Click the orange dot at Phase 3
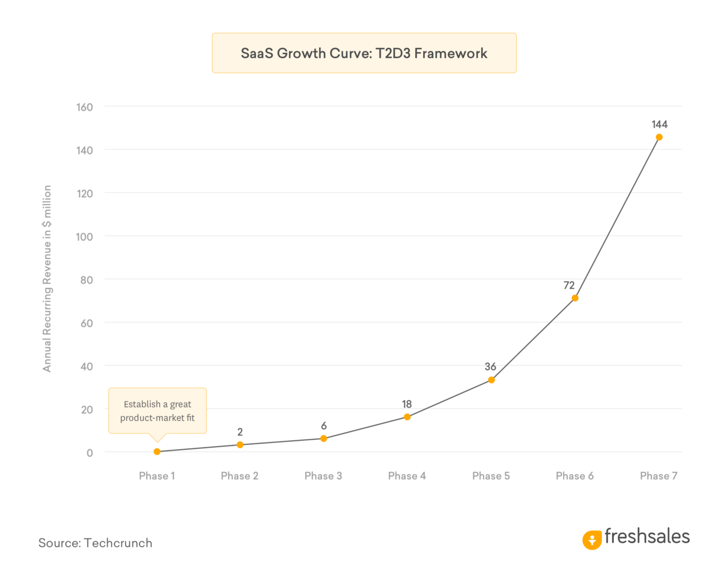 pyautogui.click(x=324, y=439)
